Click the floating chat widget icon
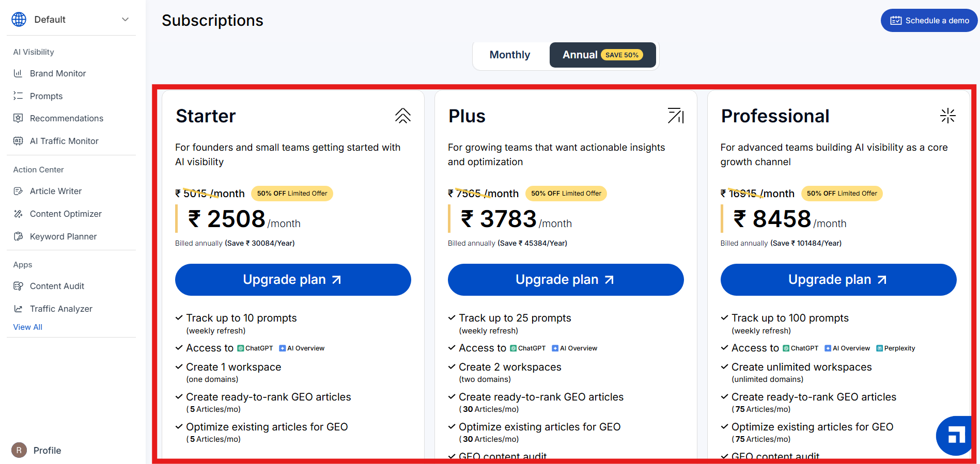980x464 pixels. (955, 435)
